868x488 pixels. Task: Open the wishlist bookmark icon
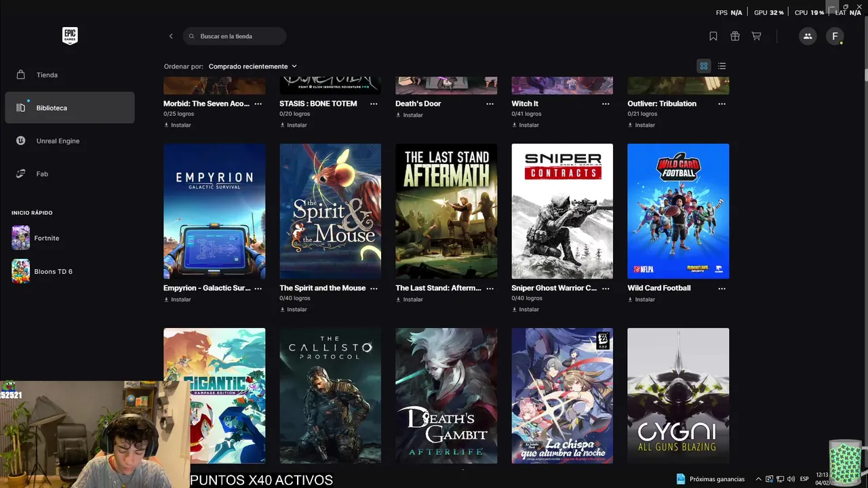713,36
